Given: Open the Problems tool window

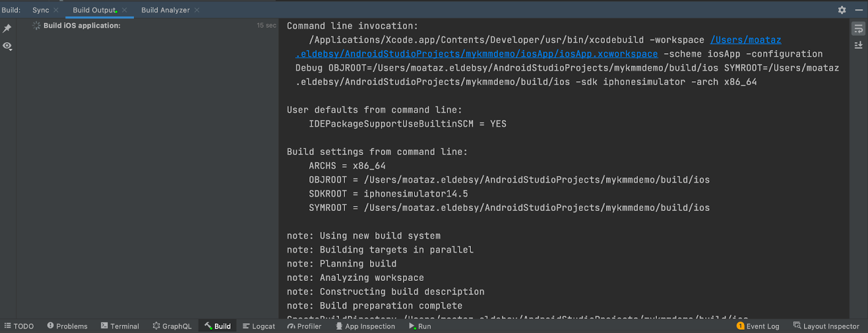Looking at the screenshot, I should point(67,326).
